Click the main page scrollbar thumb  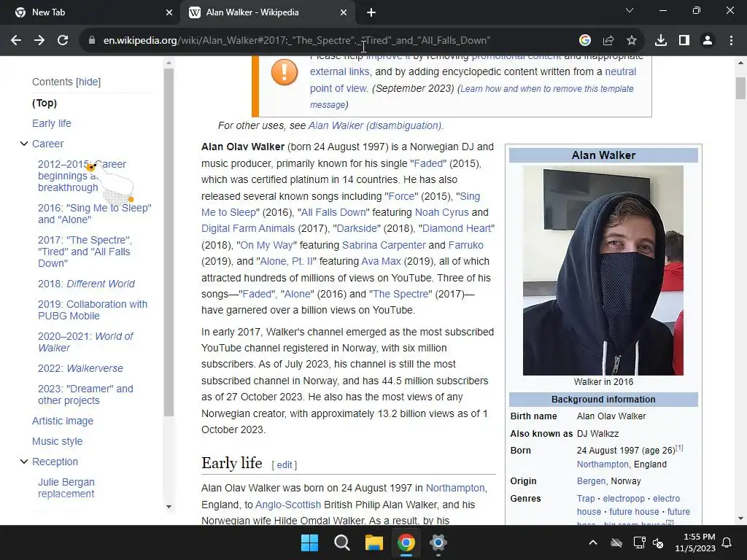point(740,88)
